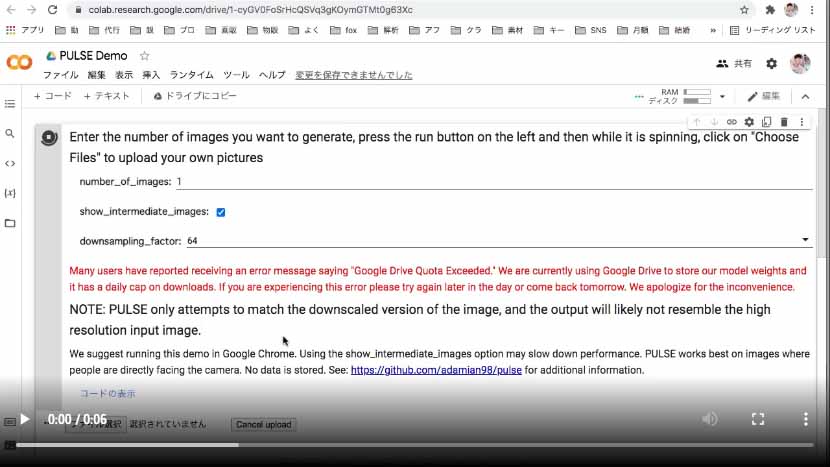Open the table of contents sidebar icon
Viewport: 830px width, 467px height.
pyautogui.click(x=10, y=104)
